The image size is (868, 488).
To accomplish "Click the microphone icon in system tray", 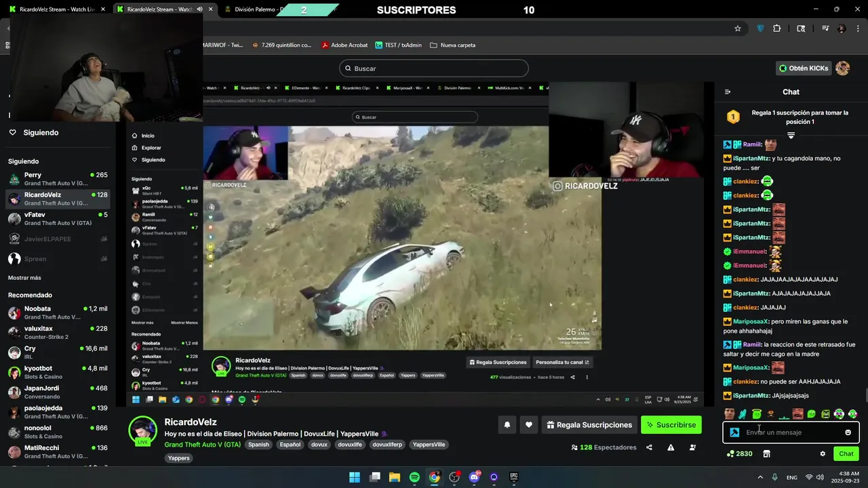I will point(774,477).
